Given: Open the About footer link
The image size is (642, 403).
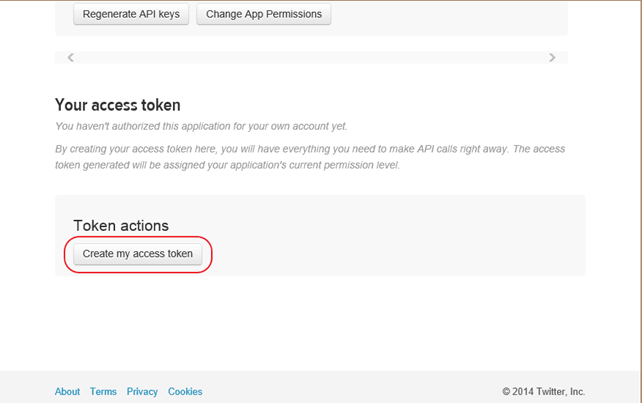Looking at the screenshot, I should click(67, 392).
